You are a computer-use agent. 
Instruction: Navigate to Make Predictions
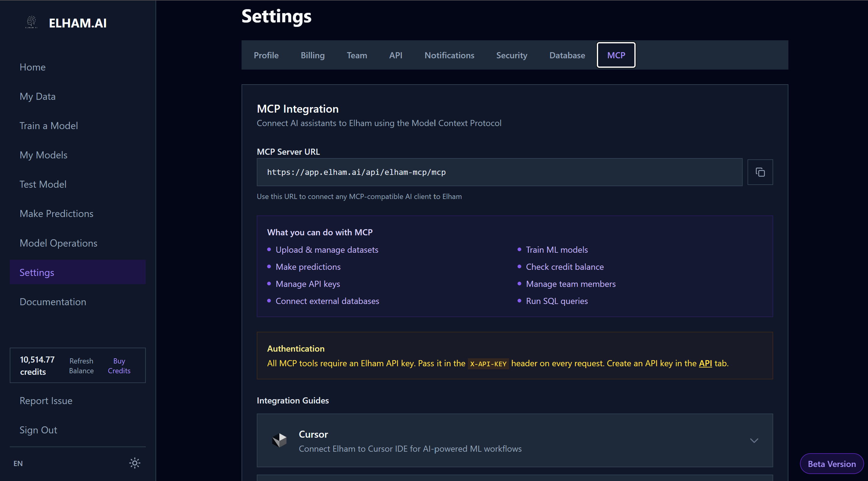(78, 214)
